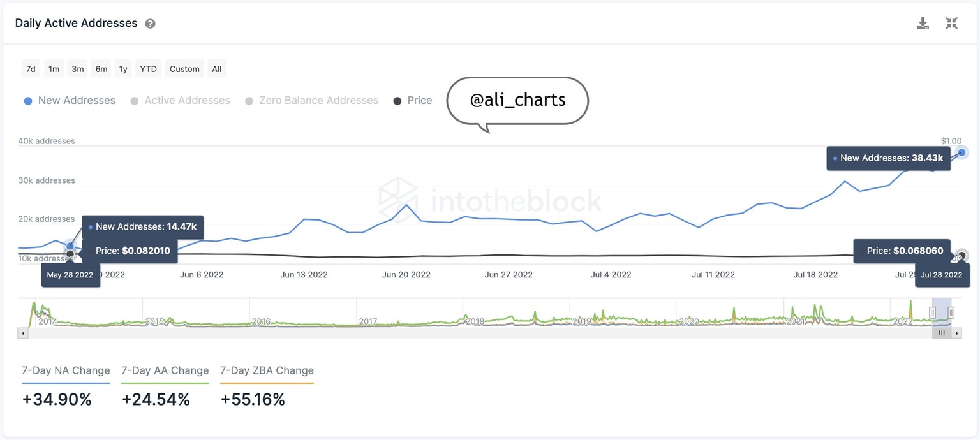The height and width of the screenshot is (440, 980).
Task: Open the help tooltip question mark icon
Action: [150, 24]
